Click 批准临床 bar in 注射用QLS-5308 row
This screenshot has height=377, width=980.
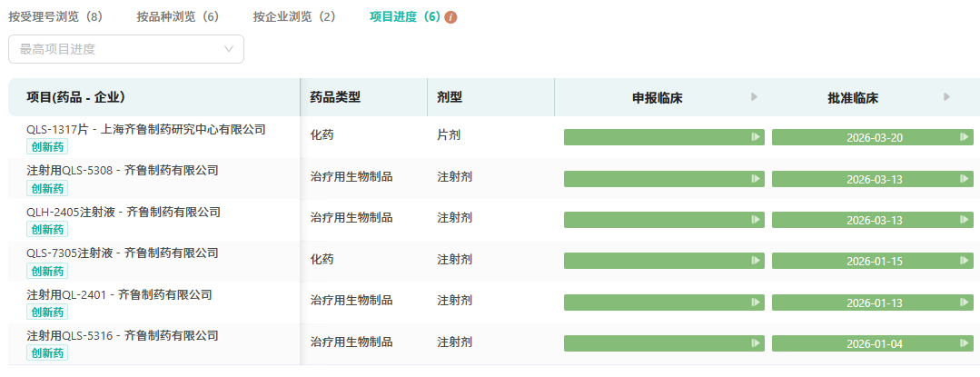[x=873, y=179]
